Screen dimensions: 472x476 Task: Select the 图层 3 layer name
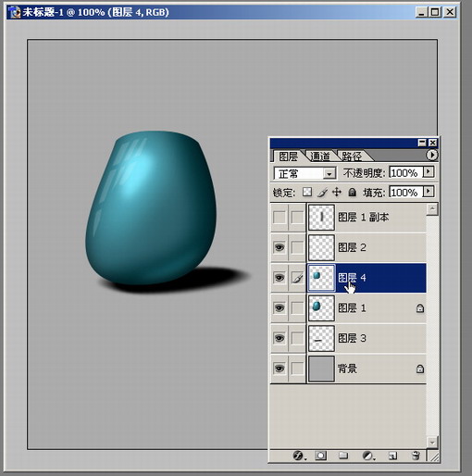[x=352, y=338]
